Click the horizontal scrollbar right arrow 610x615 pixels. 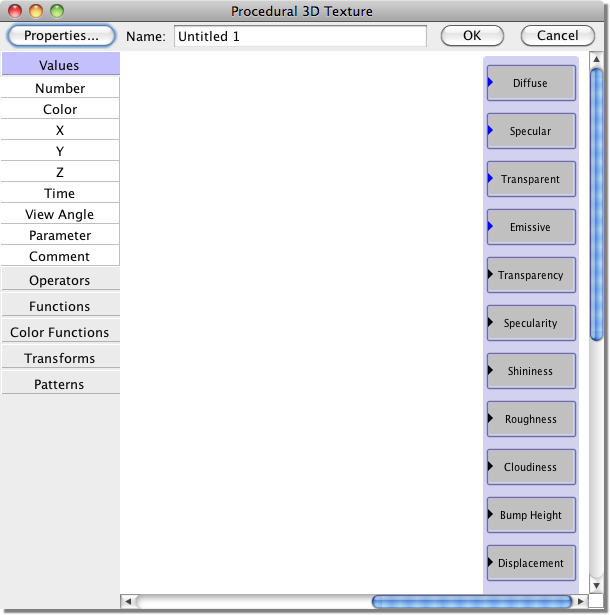coord(581,601)
